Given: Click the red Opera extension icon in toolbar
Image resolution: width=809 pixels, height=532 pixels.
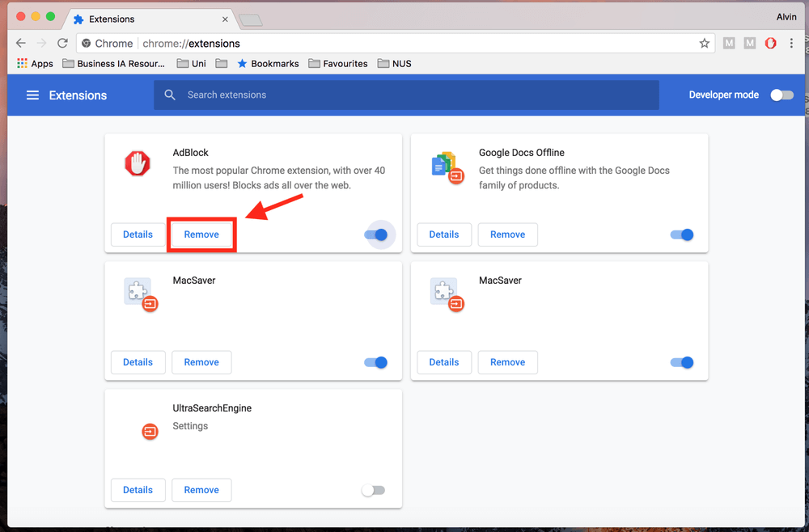Looking at the screenshot, I should (770, 44).
